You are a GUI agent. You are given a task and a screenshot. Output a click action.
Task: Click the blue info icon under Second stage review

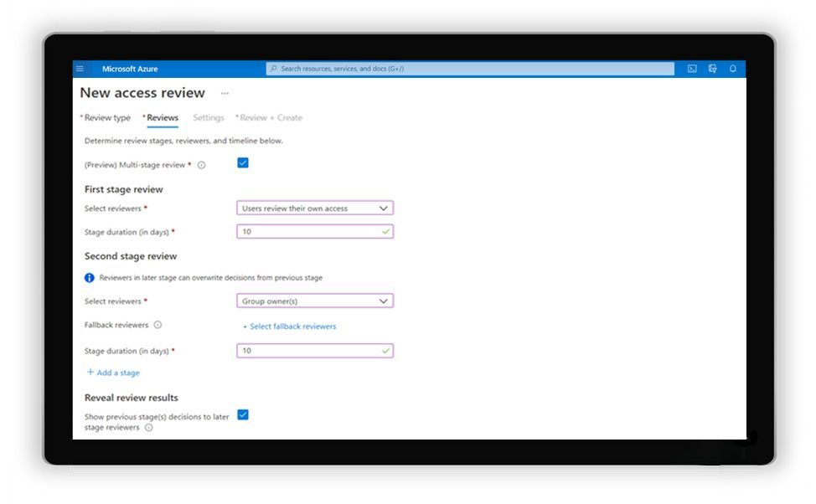(x=90, y=278)
